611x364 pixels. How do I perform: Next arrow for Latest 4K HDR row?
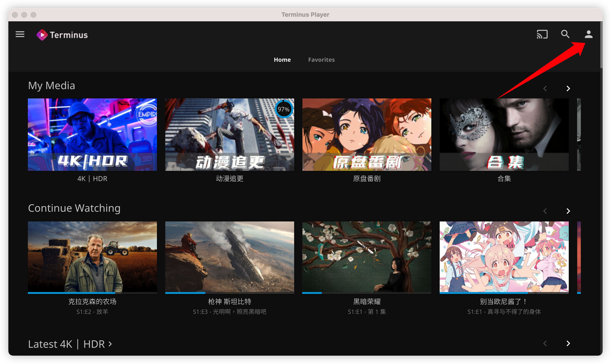point(568,343)
